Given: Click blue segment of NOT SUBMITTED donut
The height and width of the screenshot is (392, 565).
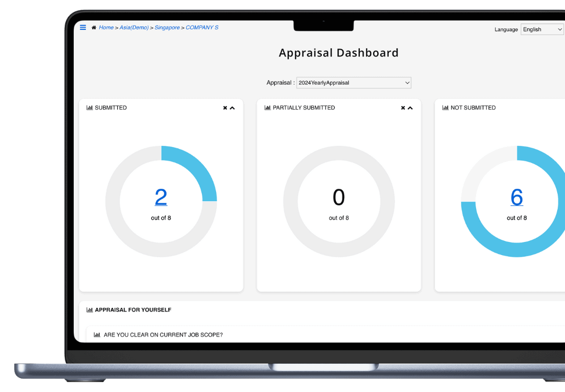Looking at the screenshot, I should pyautogui.click(x=517, y=249).
